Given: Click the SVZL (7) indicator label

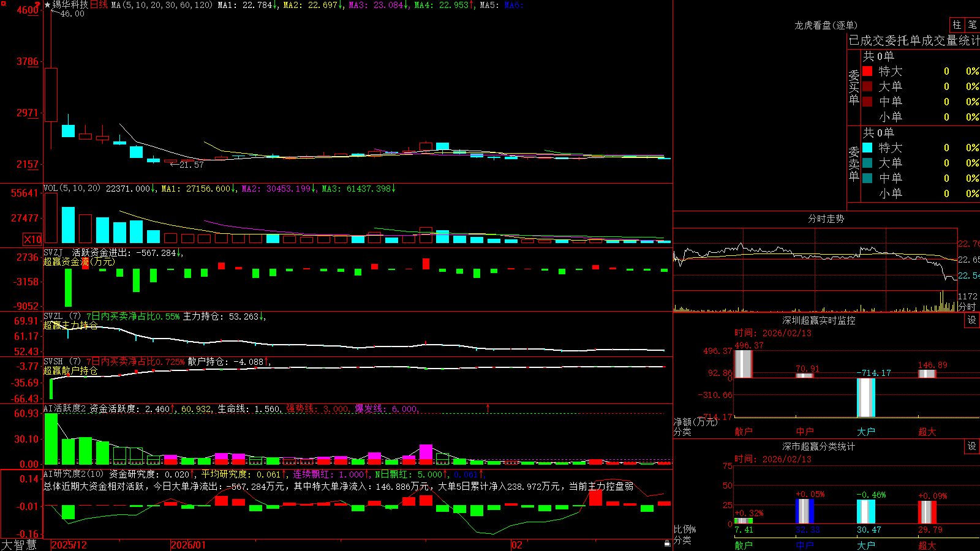Looking at the screenshot, I should (62, 317).
